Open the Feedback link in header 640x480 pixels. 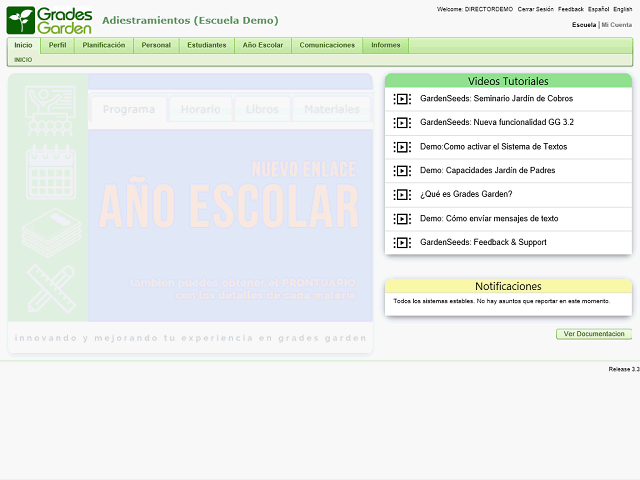coord(571,9)
